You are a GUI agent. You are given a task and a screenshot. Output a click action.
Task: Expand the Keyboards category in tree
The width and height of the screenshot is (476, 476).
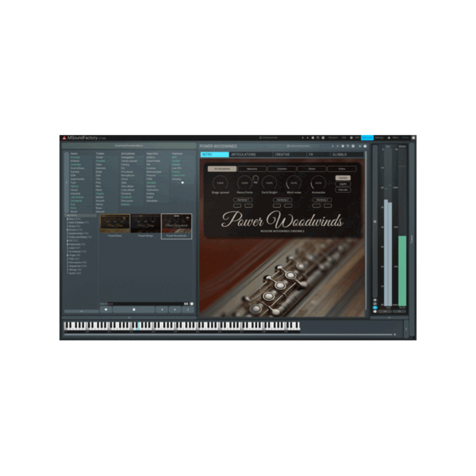pyautogui.click(x=67, y=244)
